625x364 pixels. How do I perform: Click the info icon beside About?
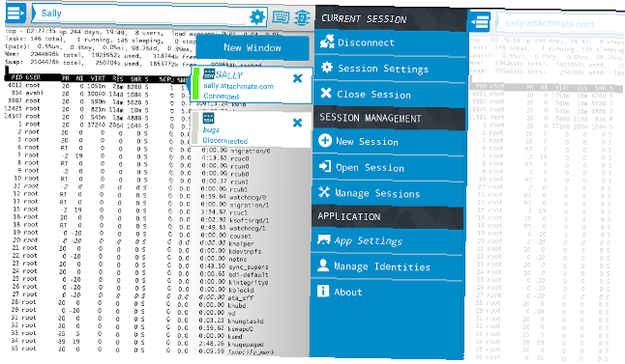tap(323, 291)
